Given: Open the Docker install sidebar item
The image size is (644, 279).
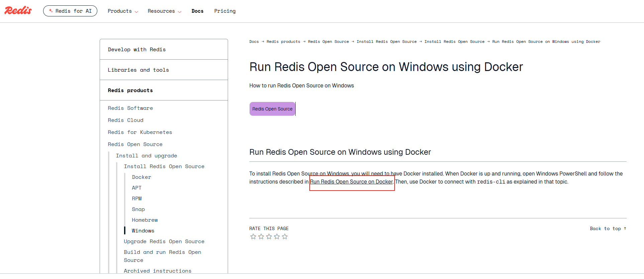Looking at the screenshot, I should pos(141,177).
